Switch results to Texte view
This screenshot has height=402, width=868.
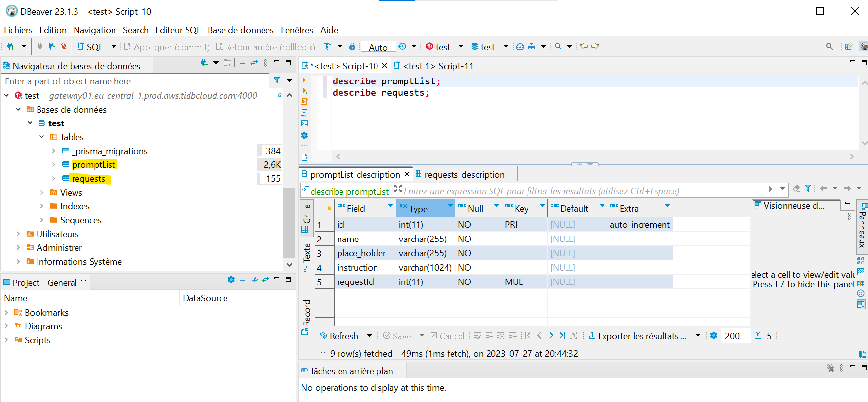306,257
